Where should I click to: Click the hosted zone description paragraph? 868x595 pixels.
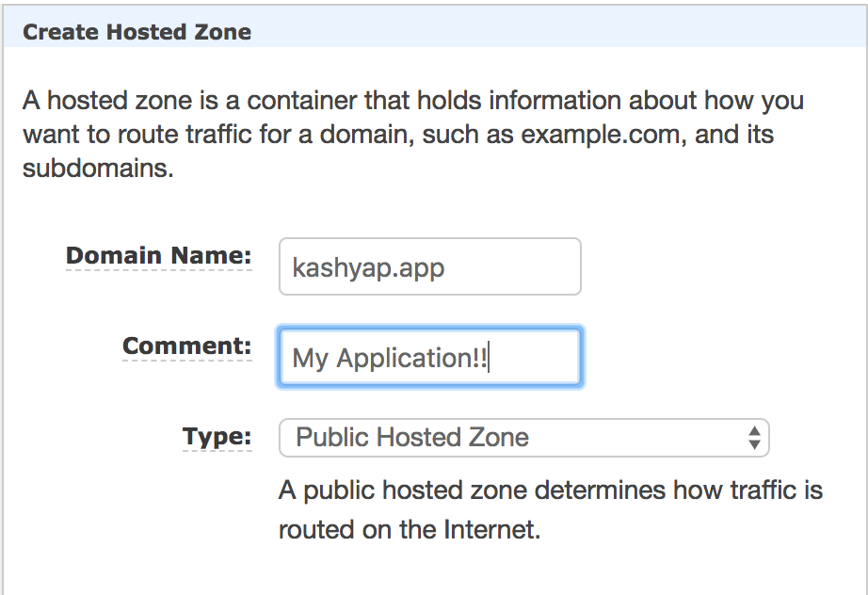tap(413, 136)
